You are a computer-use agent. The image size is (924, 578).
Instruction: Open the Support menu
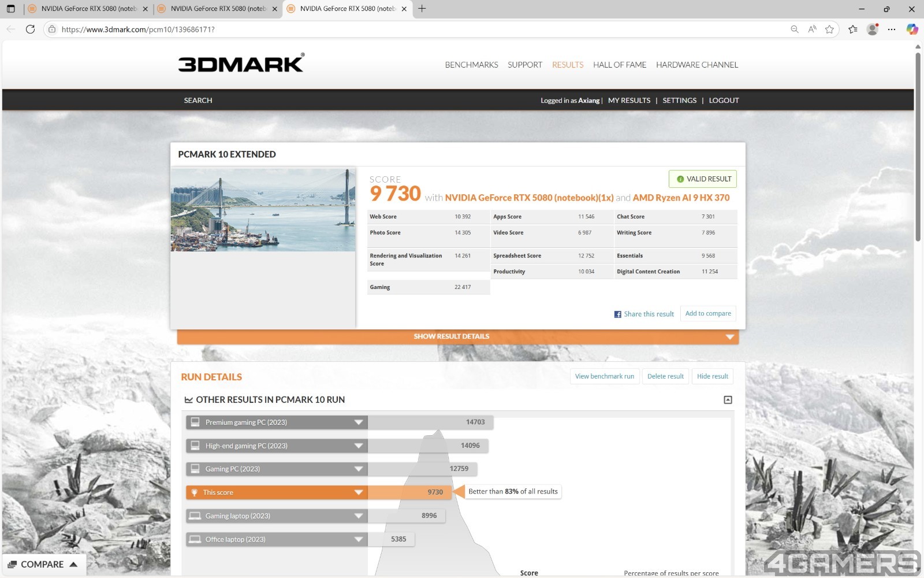[525, 65]
